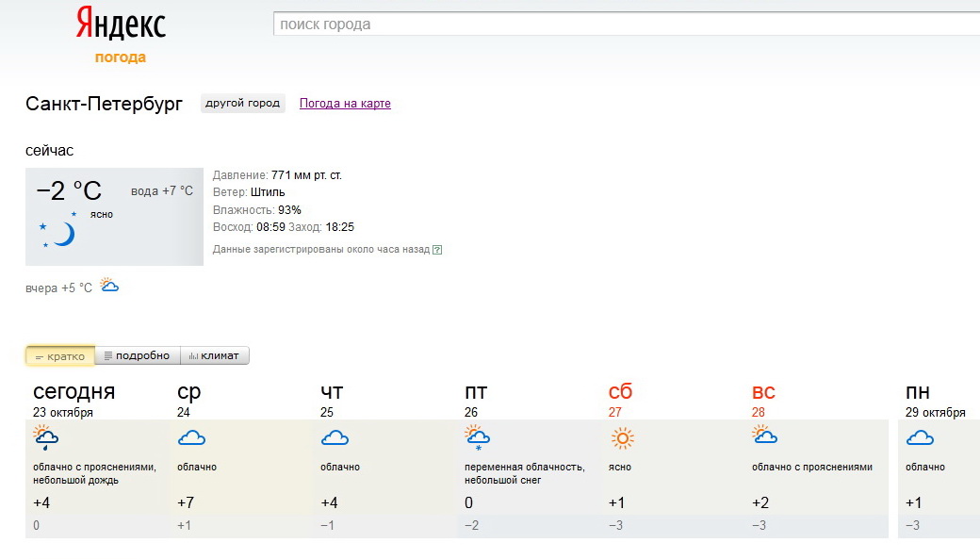Click the partly cloudy icon for Sunday 28
The height and width of the screenshot is (559, 980).
tap(765, 436)
